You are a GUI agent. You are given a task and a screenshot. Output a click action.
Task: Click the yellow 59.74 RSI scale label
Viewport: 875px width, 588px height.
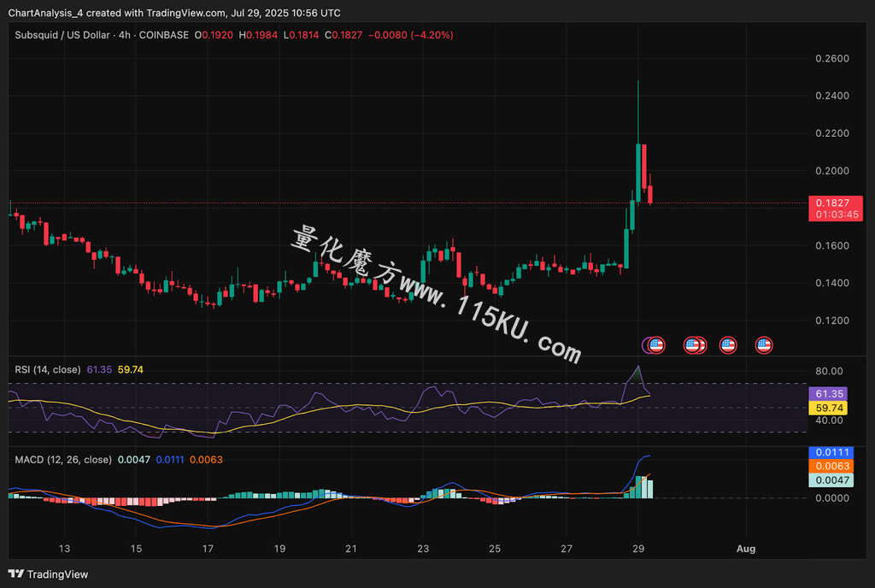point(828,408)
